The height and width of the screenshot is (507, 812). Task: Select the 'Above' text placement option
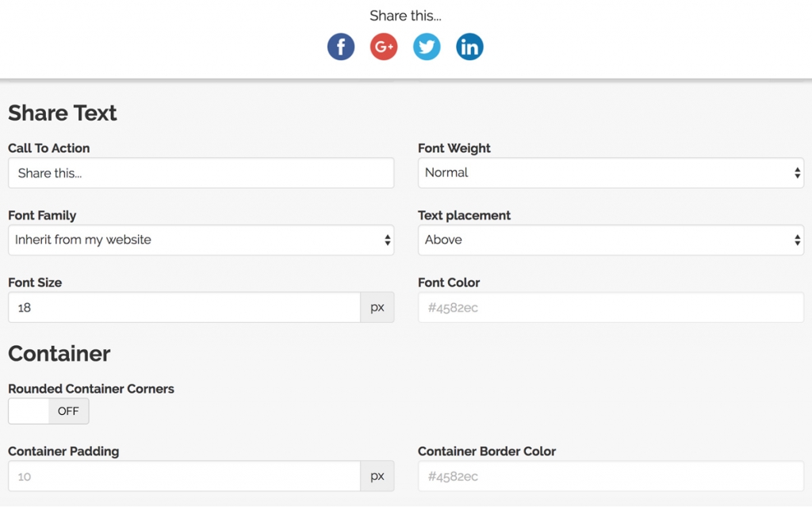coord(611,240)
